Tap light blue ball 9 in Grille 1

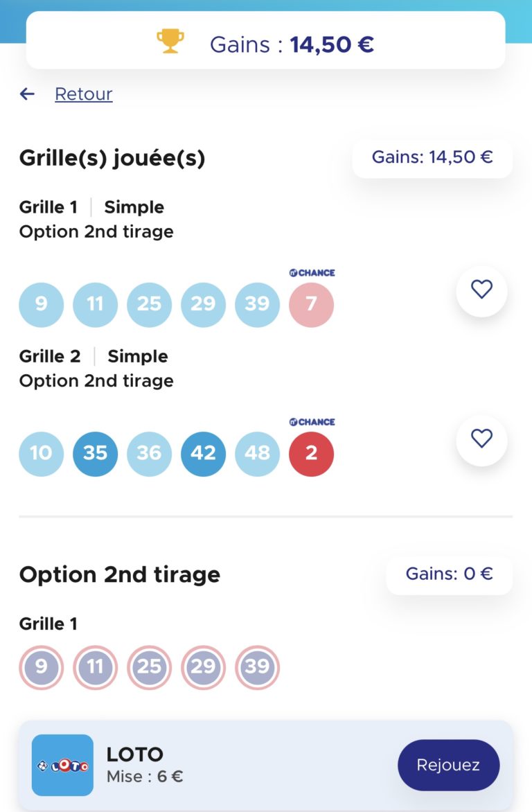pyautogui.click(x=42, y=305)
